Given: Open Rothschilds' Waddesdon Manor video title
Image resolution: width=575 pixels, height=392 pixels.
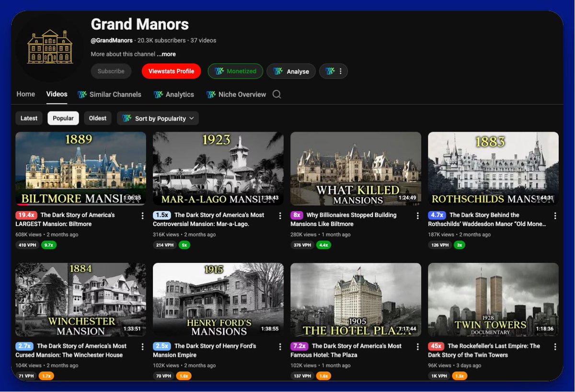Looking at the screenshot, I should (x=487, y=220).
